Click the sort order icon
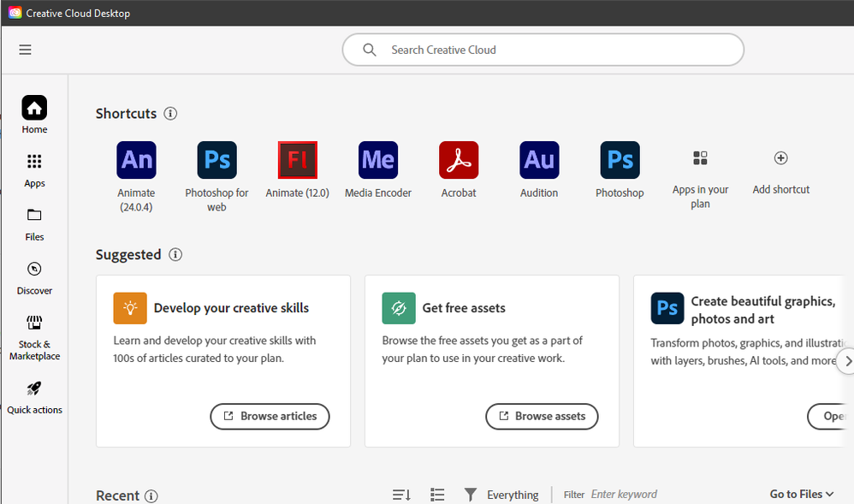The image size is (854, 504). [402, 495]
